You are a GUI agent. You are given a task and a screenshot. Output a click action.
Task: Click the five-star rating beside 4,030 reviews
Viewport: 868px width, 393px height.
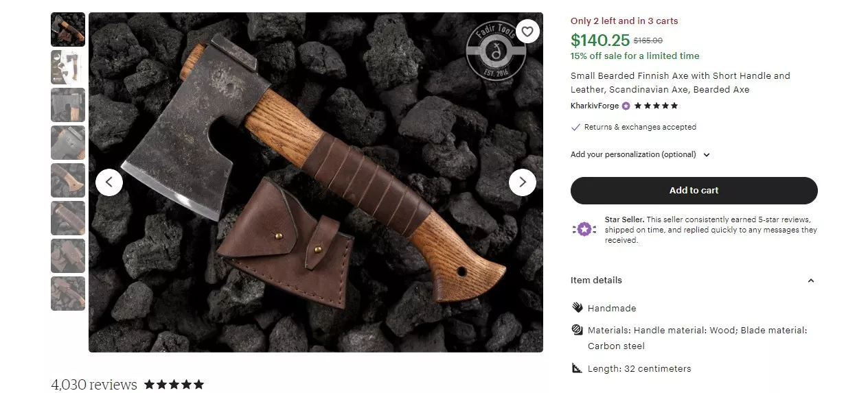point(174,385)
